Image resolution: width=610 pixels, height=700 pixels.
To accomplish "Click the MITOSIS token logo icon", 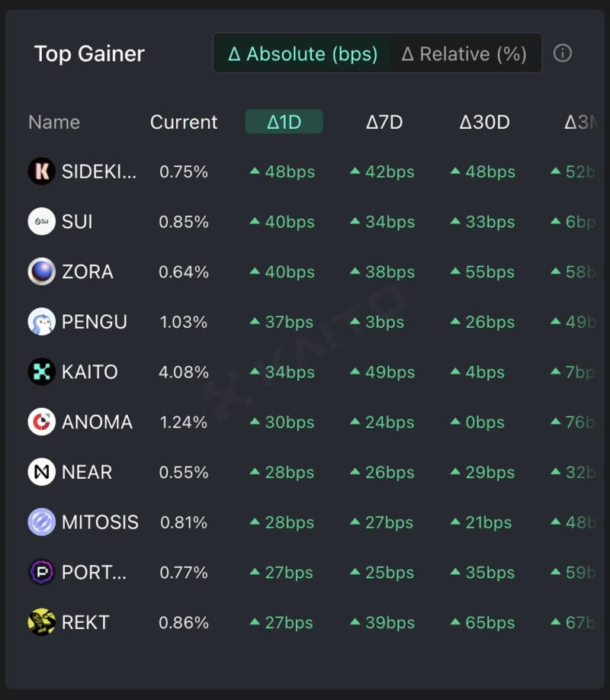I will 42,522.
